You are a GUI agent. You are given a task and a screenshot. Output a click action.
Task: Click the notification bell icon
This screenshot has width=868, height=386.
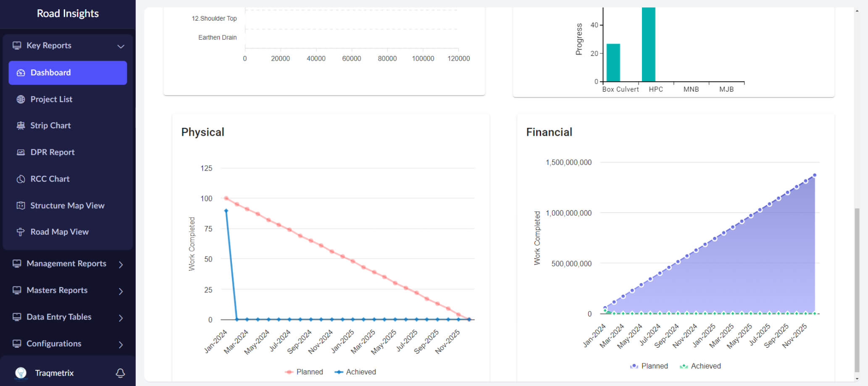[120, 373]
